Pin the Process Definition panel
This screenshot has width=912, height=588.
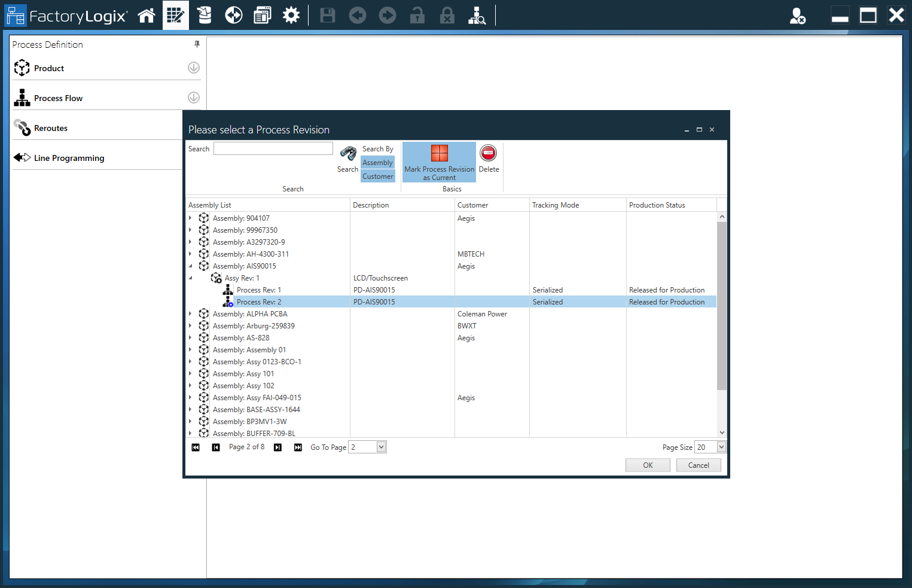[x=196, y=44]
